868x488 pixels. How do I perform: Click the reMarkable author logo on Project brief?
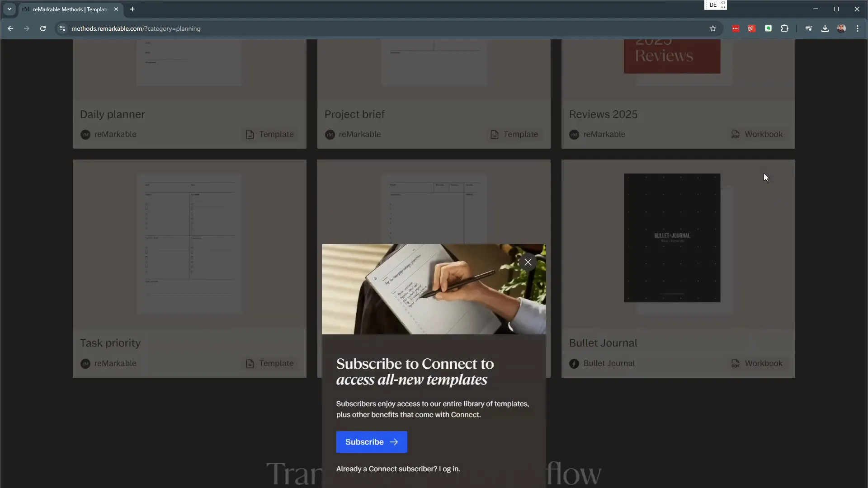[x=330, y=135]
